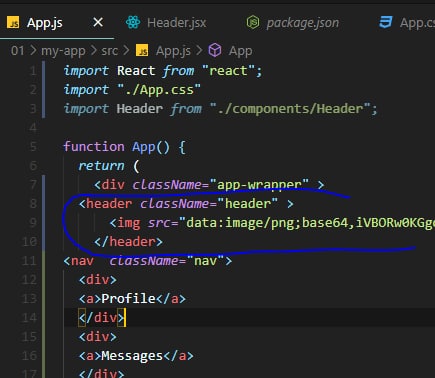435x378 pixels.
Task: Expand the chevron after '01' in breadcrumb
Action: (x=33, y=51)
